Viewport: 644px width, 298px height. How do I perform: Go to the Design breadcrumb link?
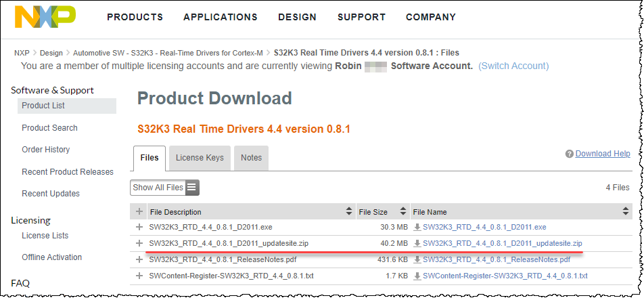point(51,53)
